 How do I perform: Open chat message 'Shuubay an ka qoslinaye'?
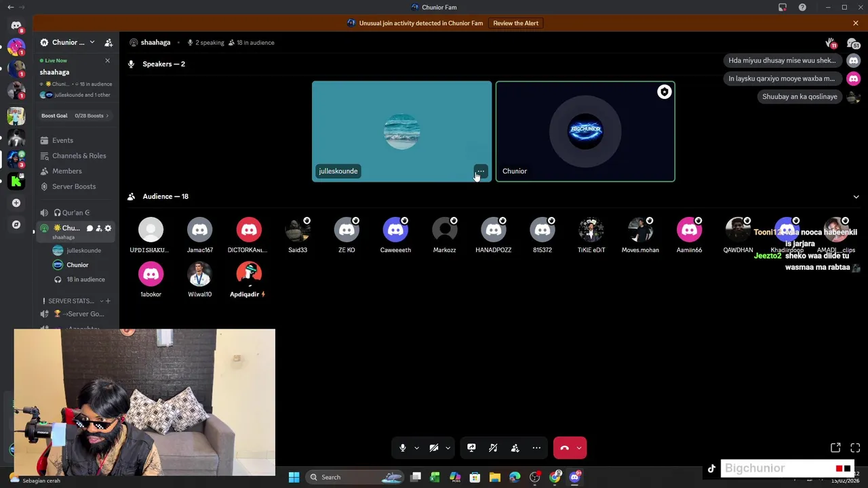coord(800,96)
